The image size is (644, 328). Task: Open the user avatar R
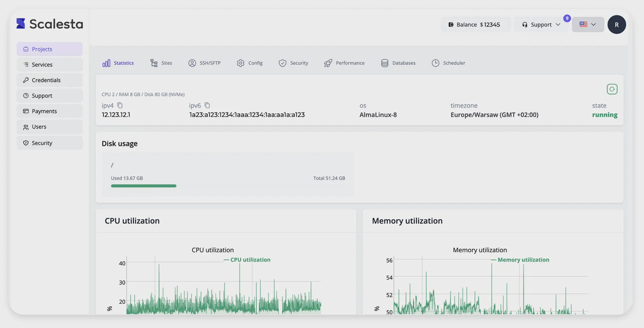coord(616,24)
